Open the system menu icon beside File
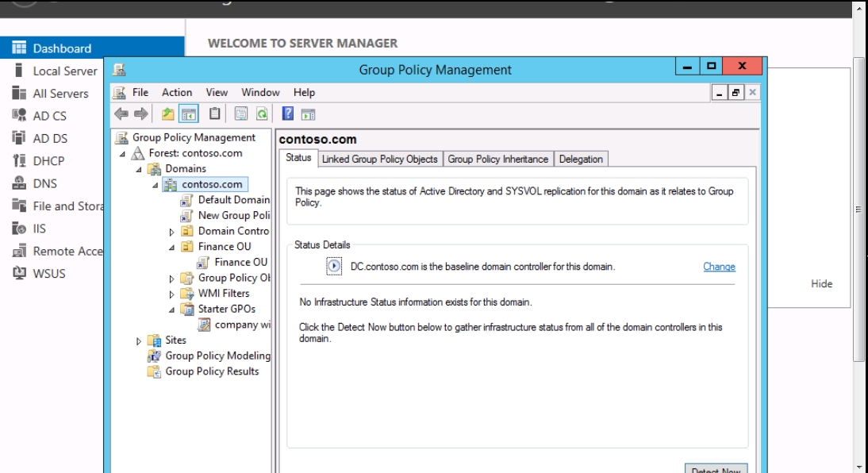Screen dimensions: 868x473 click(x=119, y=93)
